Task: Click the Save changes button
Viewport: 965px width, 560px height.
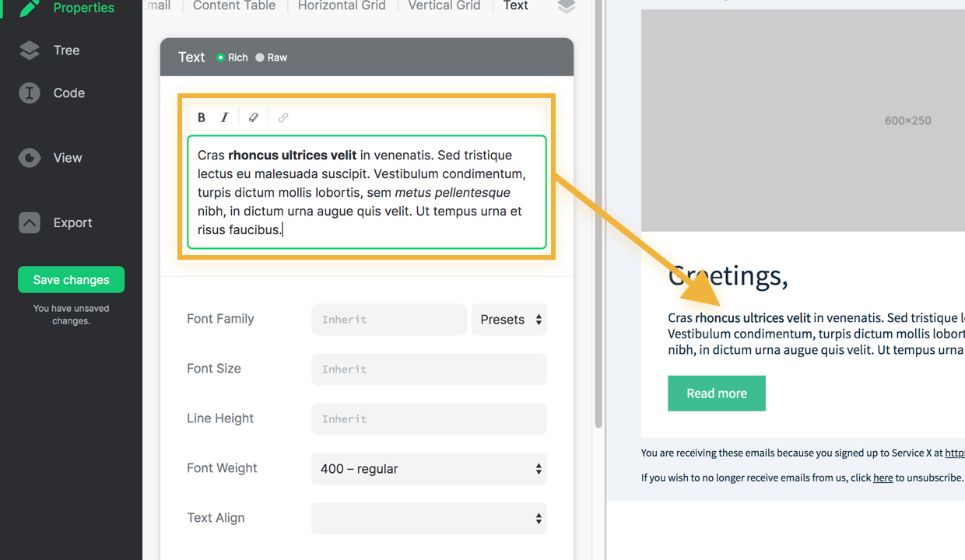Action: pos(71,279)
